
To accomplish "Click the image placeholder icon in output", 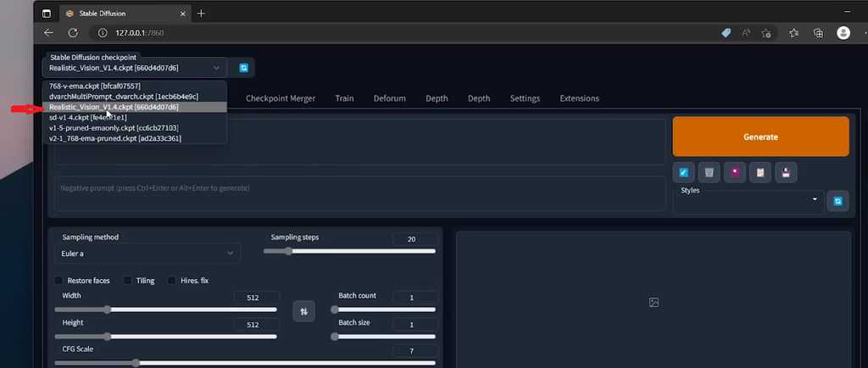I will 654,302.
